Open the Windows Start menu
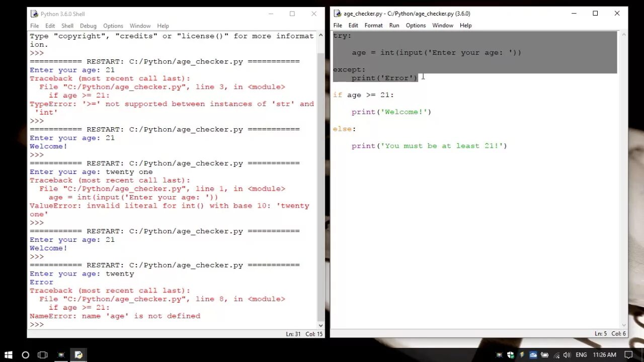Viewport: 644px width, 362px height. pyautogui.click(x=9, y=354)
